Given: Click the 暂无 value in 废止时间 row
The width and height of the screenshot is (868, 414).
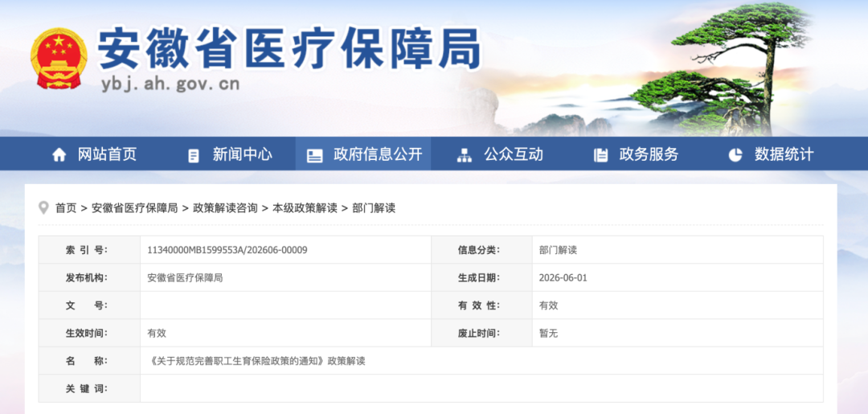Looking at the screenshot, I should point(549,333).
